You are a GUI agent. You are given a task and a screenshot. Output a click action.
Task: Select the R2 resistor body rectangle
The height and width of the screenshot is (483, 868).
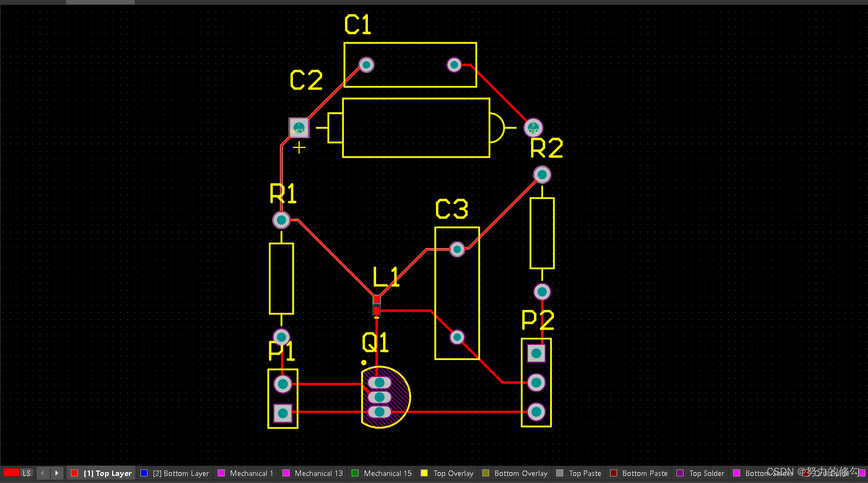pos(542,233)
